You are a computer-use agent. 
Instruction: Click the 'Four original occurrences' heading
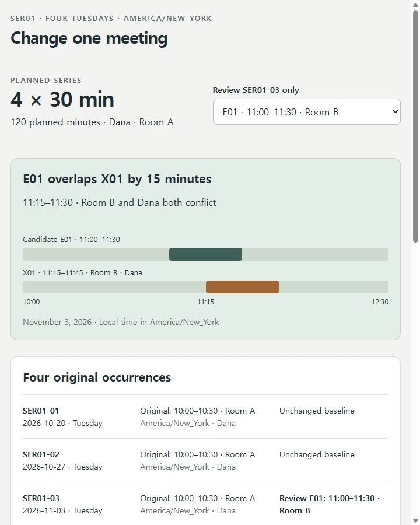click(x=97, y=377)
